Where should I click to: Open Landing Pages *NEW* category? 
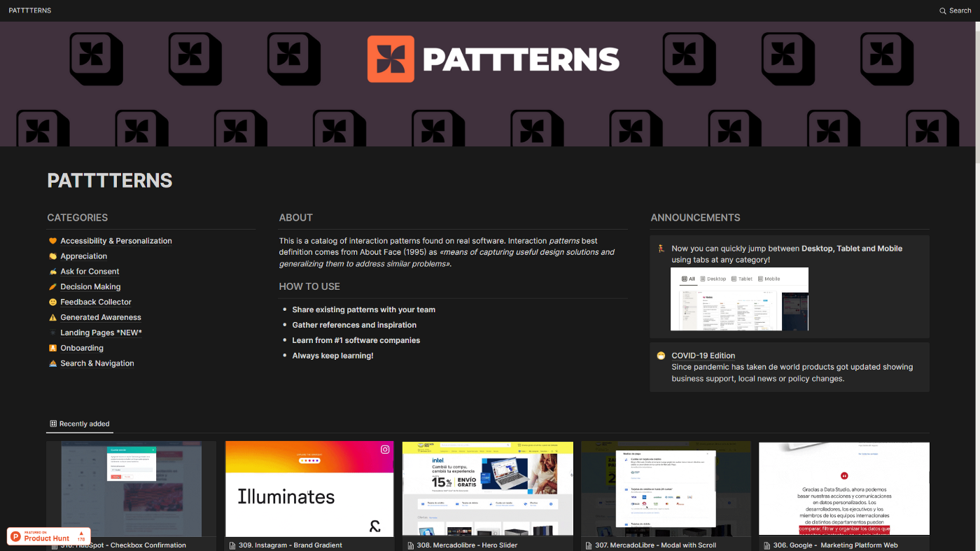(x=101, y=333)
